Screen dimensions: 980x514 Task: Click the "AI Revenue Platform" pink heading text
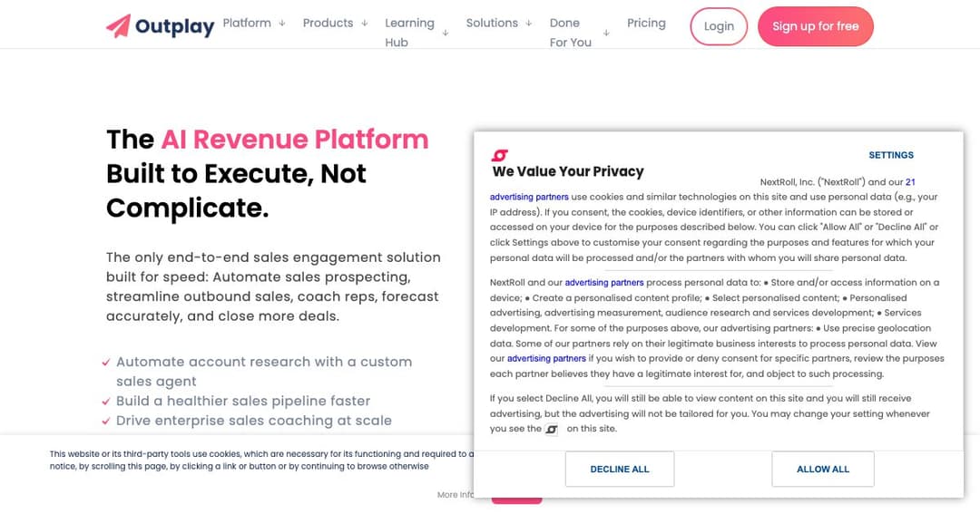click(x=295, y=140)
